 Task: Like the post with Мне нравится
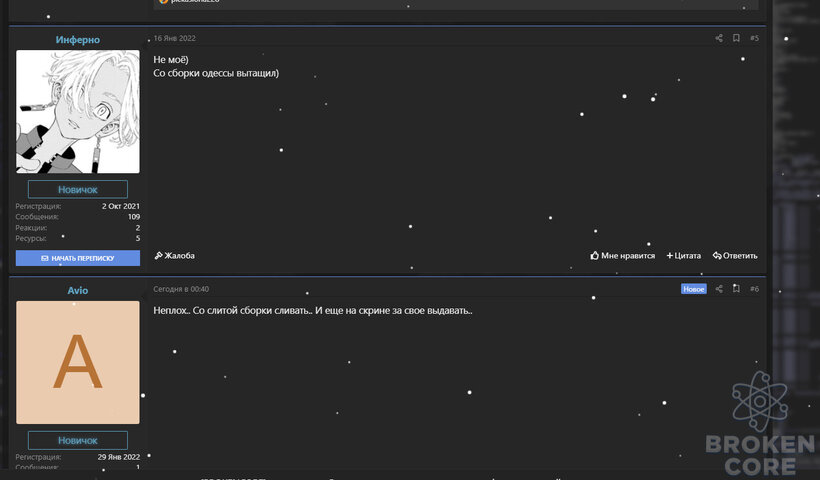622,256
